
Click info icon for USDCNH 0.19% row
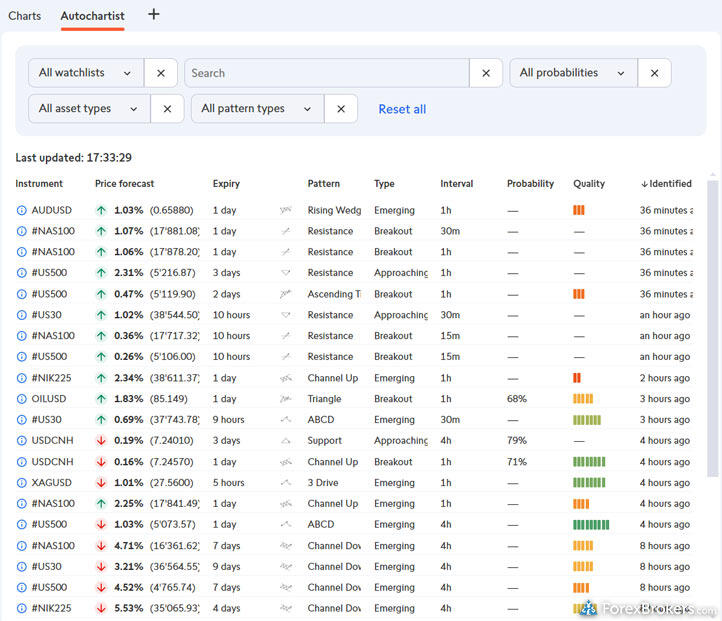[x=21, y=441]
